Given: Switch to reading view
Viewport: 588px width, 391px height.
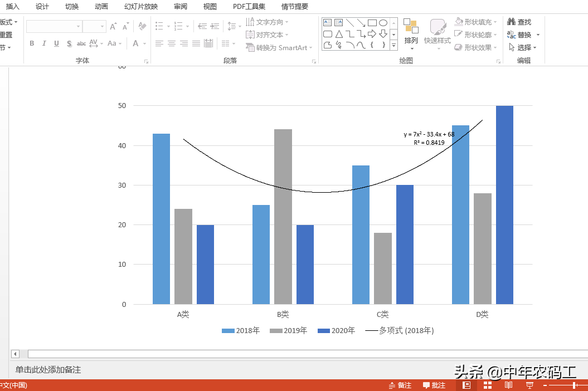Looking at the screenshot, I should click(508, 385).
